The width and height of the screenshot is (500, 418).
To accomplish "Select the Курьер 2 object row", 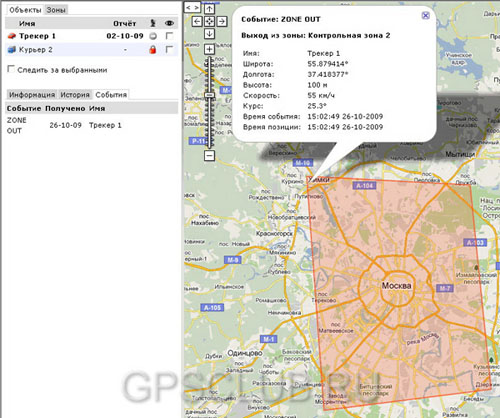I will [92, 50].
